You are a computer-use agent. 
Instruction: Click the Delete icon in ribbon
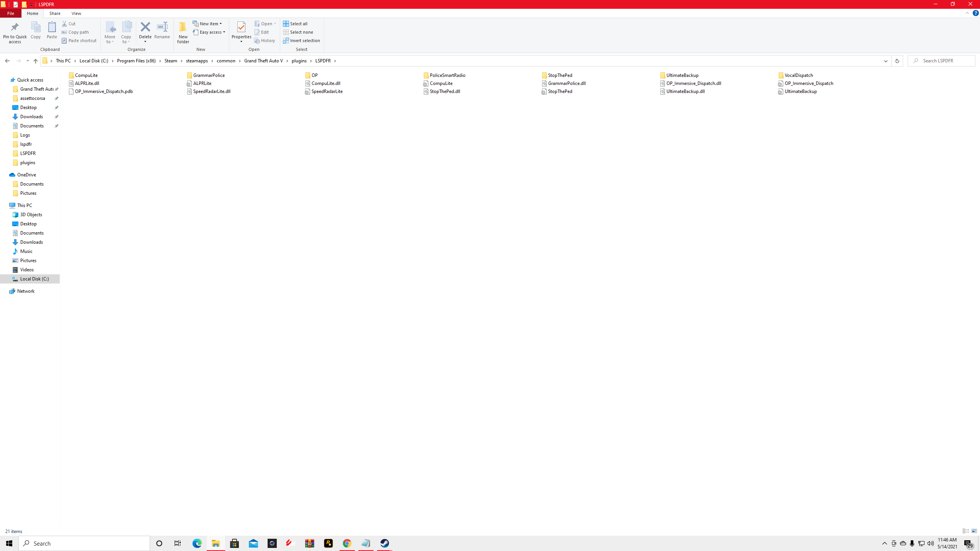pos(145,28)
